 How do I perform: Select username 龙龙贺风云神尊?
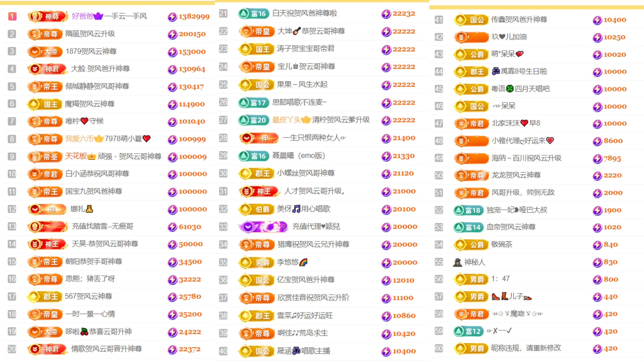click(x=516, y=175)
